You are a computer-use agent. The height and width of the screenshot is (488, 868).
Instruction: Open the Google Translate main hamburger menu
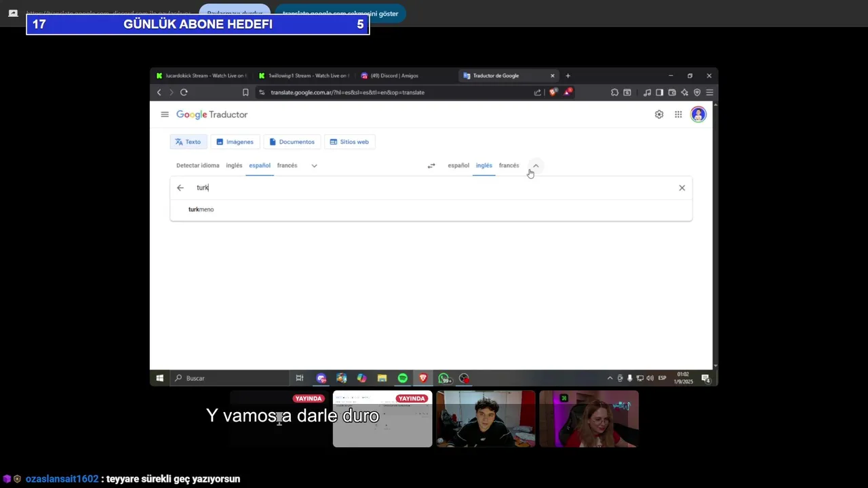tap(164, 115)
